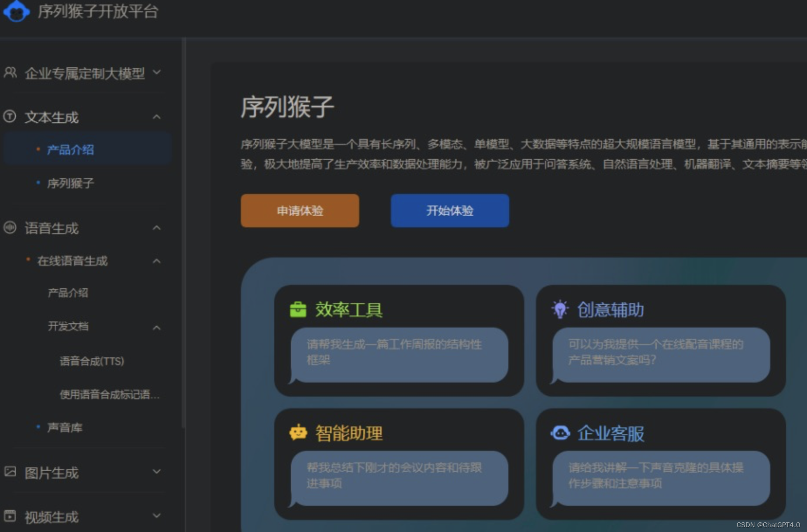Screen dimensions: 807x532
Task: Click the blue headset 企业客服 icon
Action: click(560, 433)
